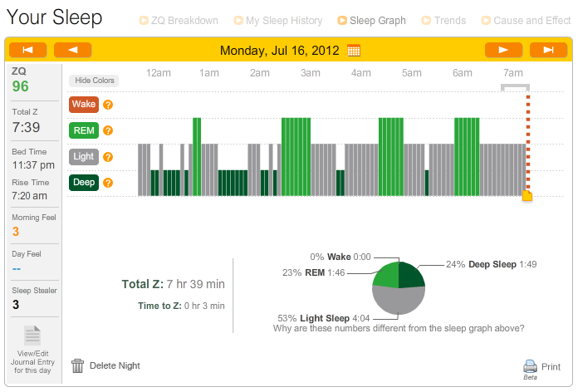Click the Print printer icon
The image size is (578, 392).
click(x=530, y=365)
